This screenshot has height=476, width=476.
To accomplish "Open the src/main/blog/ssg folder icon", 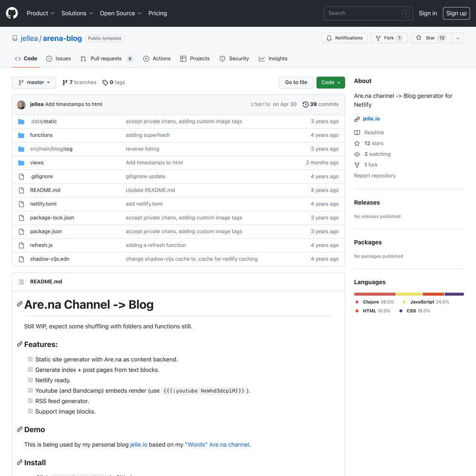I will click(x=21, y=149).
